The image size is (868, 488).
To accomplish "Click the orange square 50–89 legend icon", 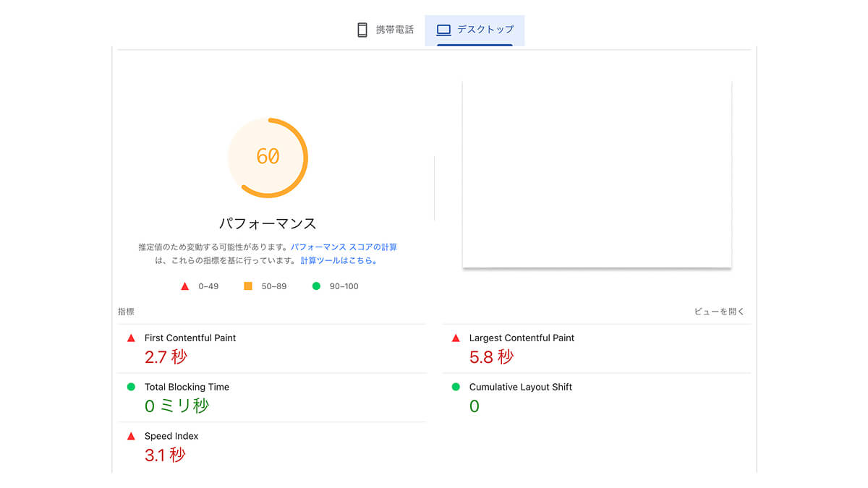I will point(248,286).
